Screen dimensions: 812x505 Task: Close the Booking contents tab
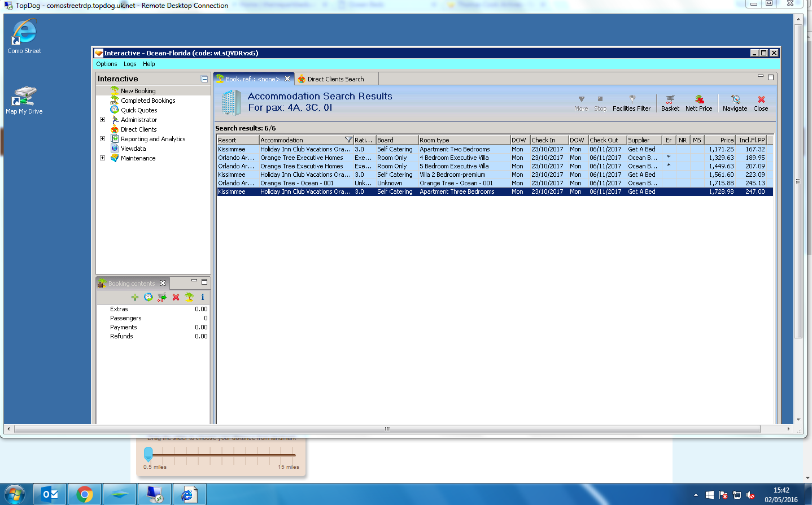163,284
